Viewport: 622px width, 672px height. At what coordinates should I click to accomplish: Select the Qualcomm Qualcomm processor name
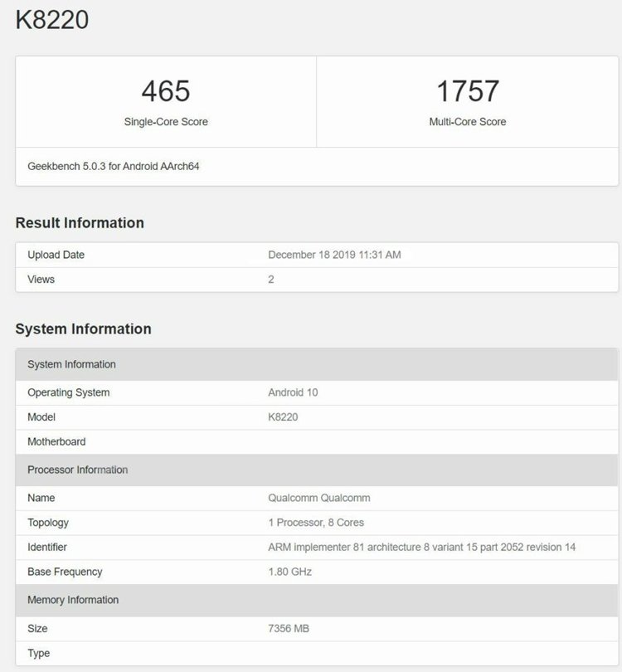click(319, 498)
